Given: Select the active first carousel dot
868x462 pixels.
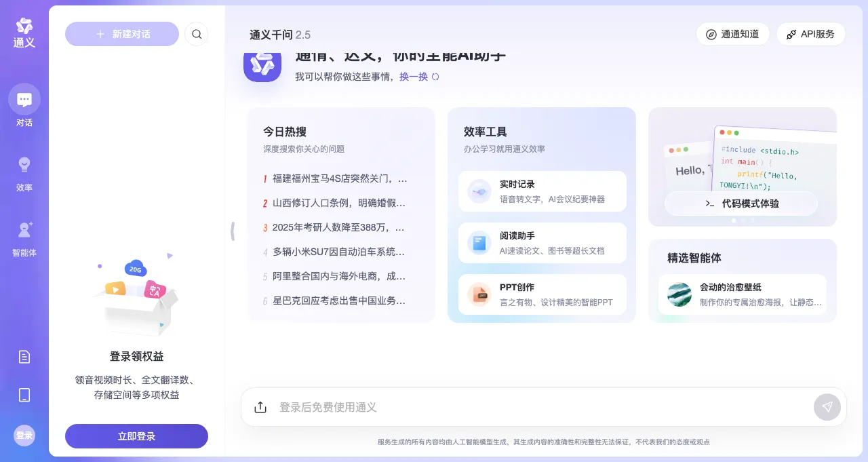Looking at the screenshot, I should (734, 220).
